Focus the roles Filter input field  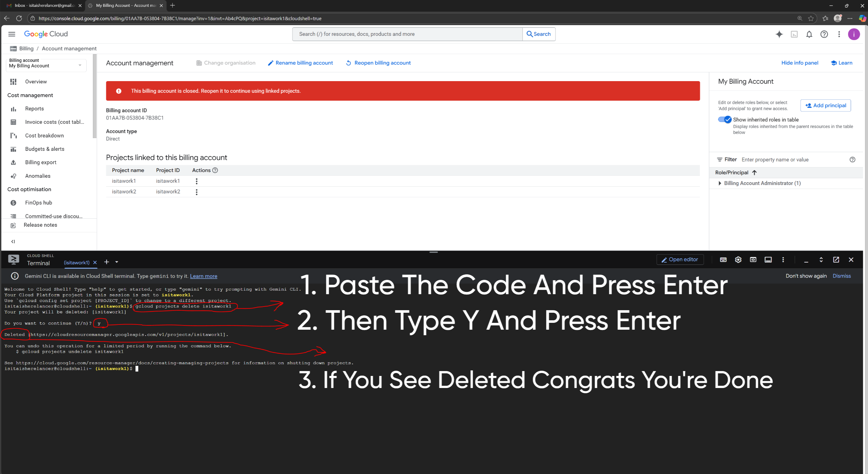click(793, 160)
